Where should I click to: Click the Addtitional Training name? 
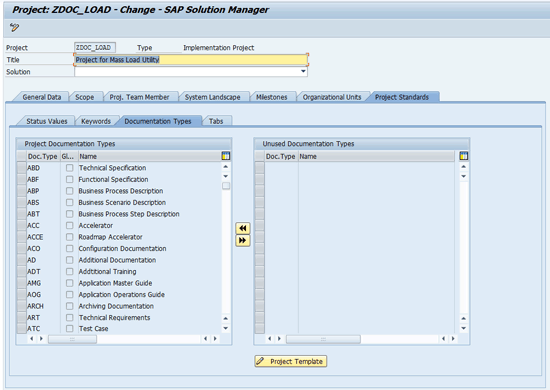coord(107,271)
